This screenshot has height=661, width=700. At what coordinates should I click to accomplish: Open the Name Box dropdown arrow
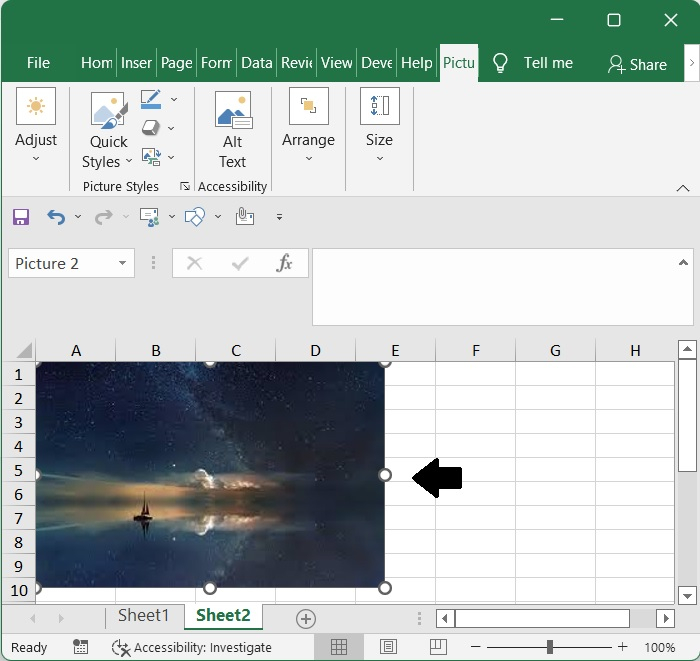click(122, 264)
